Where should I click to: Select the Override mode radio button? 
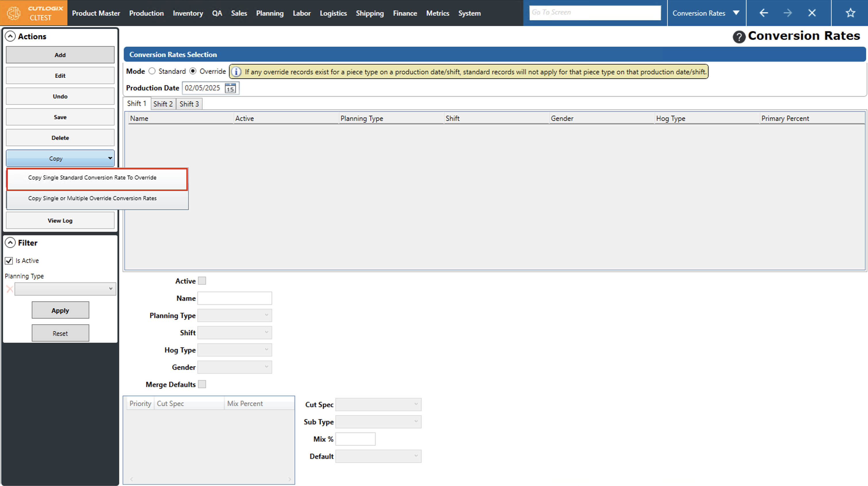point(193,71)
